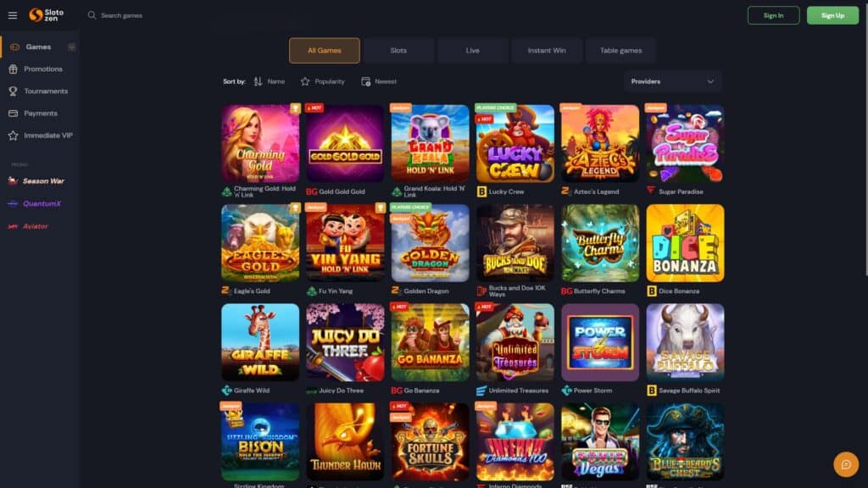
Task: Click the Immediate VIP star icon
Action: coord(14,136)
